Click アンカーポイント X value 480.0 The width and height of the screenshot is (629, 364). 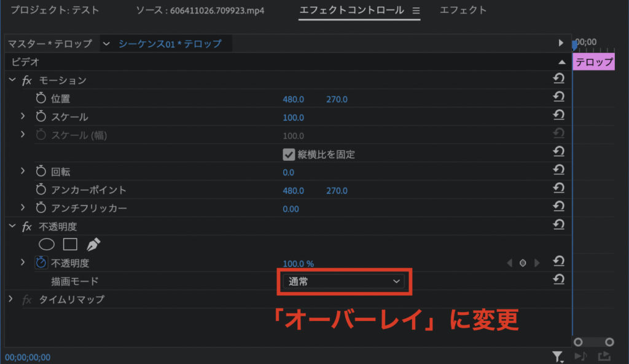pyautogui.click(x=293, y=191)
